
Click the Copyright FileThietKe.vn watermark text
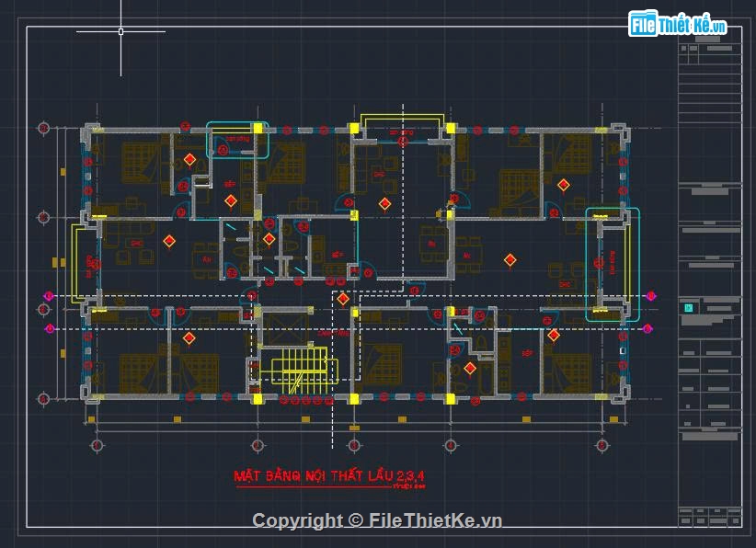point(377,520)
